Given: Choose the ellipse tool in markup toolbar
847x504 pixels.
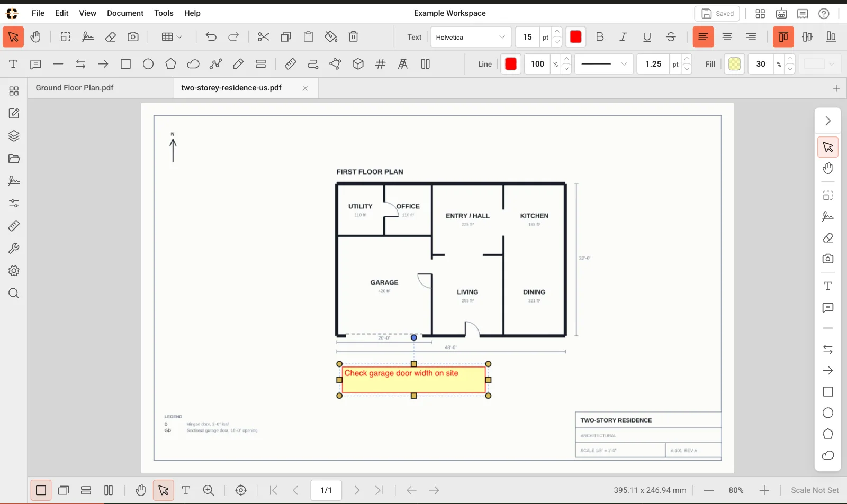Looking at the screenshot, I should pyautogui.click(x=148, y=64).
